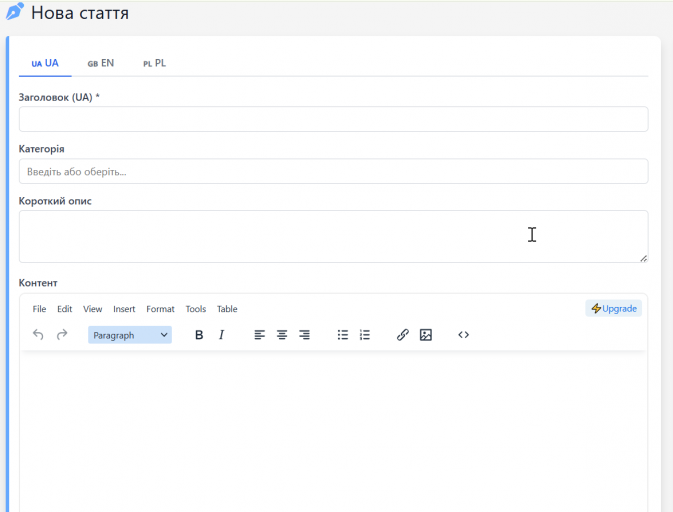Click the Upgrade button
This screenshot has width=673, height=512.
pyautogui.click(x=614, y=309)
